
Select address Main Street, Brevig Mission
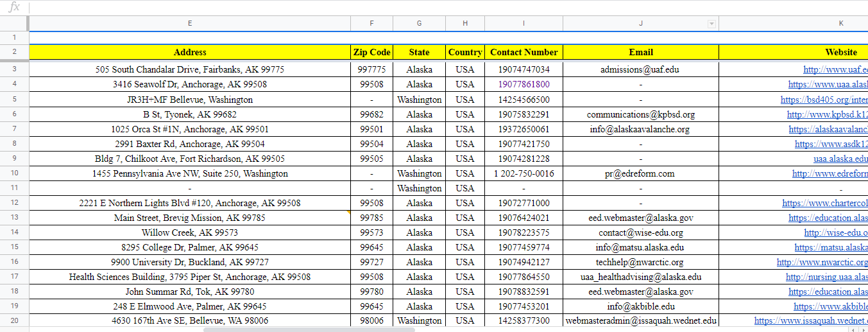[190, 218]
